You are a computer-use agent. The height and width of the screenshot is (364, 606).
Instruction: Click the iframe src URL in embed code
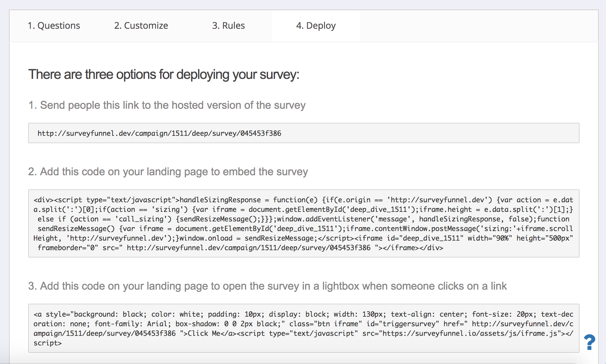click(248, 248)
